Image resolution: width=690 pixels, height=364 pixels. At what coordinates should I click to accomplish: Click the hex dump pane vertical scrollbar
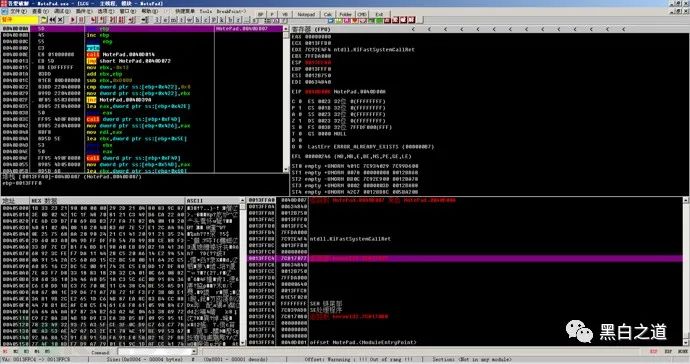pyautogui.click(x=242, y=271)
